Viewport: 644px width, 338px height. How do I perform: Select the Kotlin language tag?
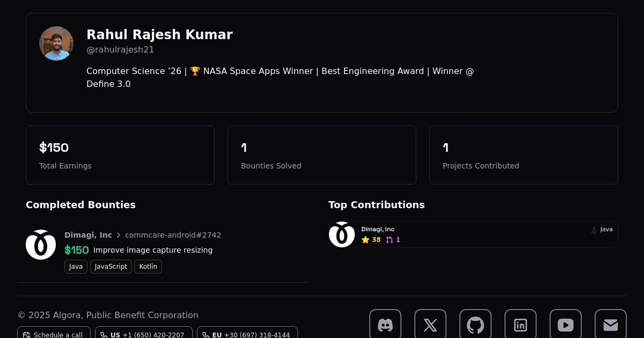[148, 267]
